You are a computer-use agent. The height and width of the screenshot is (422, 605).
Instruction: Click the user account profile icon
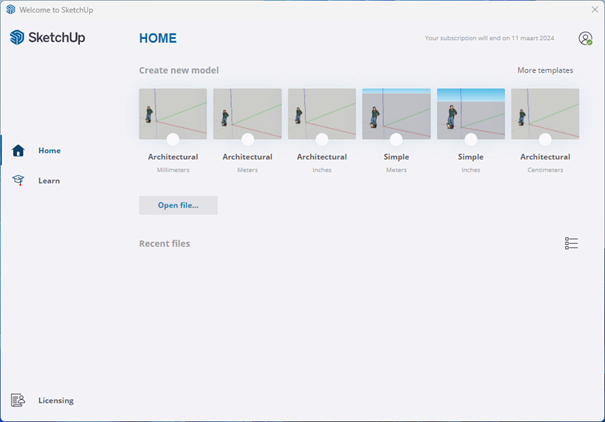(585, 39)
